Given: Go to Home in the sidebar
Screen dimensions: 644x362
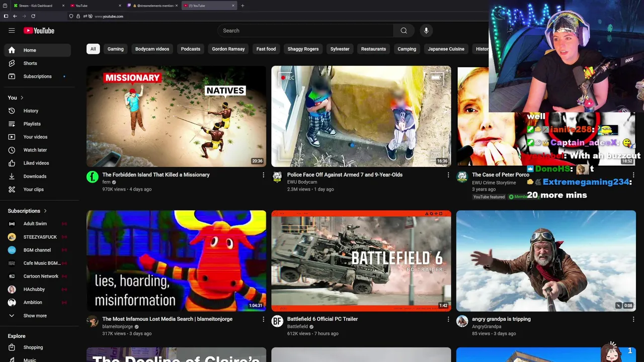Looking at the screenshot, I should [37, 50].
